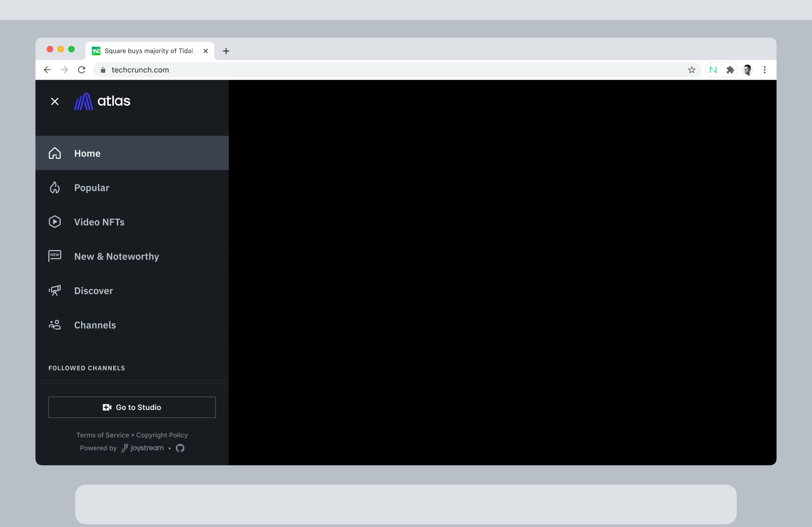Screen dimensions: 812x527
Task: Expand the Followed Channels section
Action: pos(87,368)
